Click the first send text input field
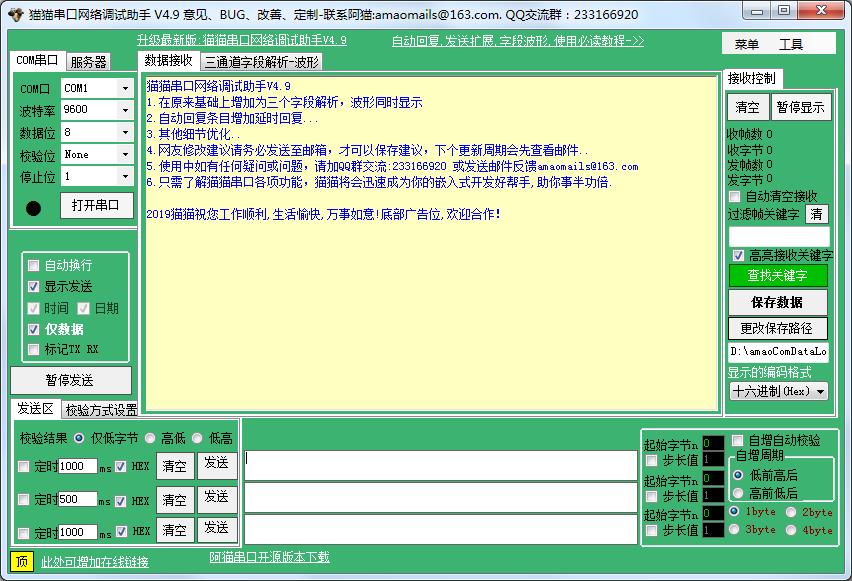The width and height of the screenshot is (852, 581). (x=440, y=465)
